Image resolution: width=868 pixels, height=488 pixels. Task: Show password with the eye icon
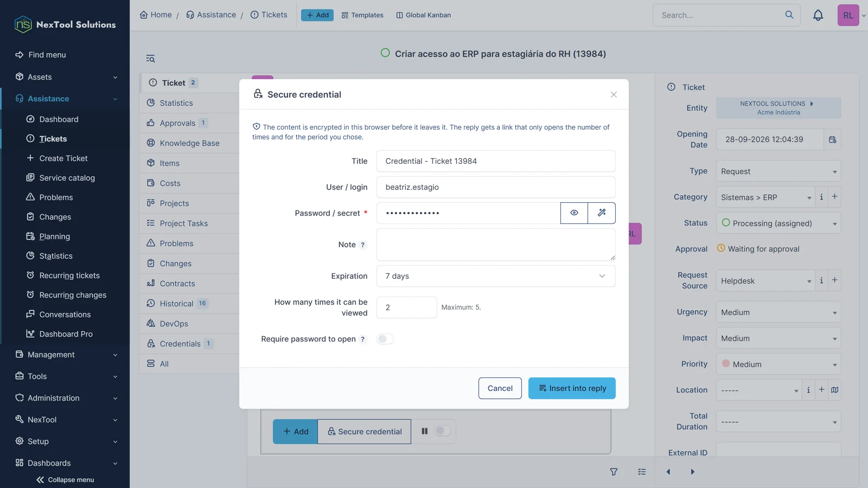coord(574,213)
